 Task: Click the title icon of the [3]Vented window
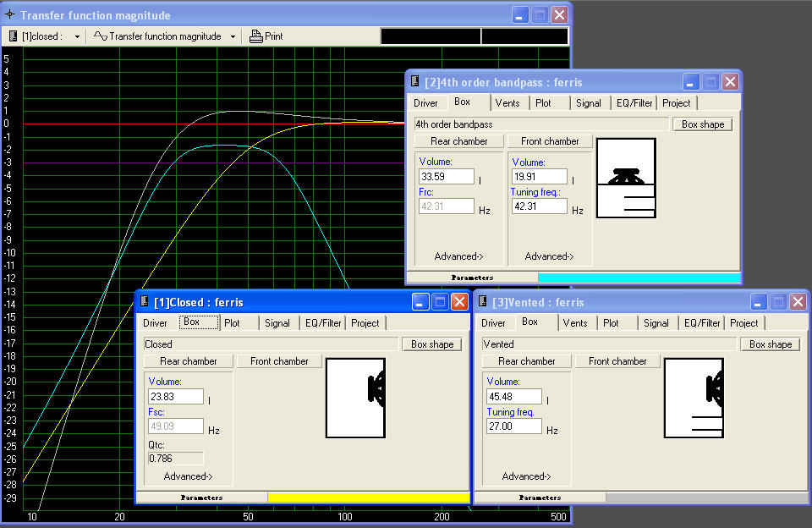[x=483, y=301]
